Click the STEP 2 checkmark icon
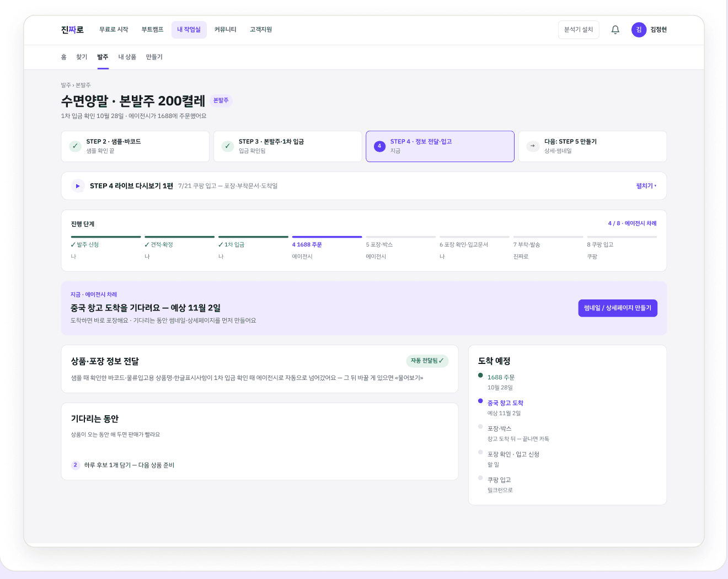 pyautogui.click(x=76, y=146)
